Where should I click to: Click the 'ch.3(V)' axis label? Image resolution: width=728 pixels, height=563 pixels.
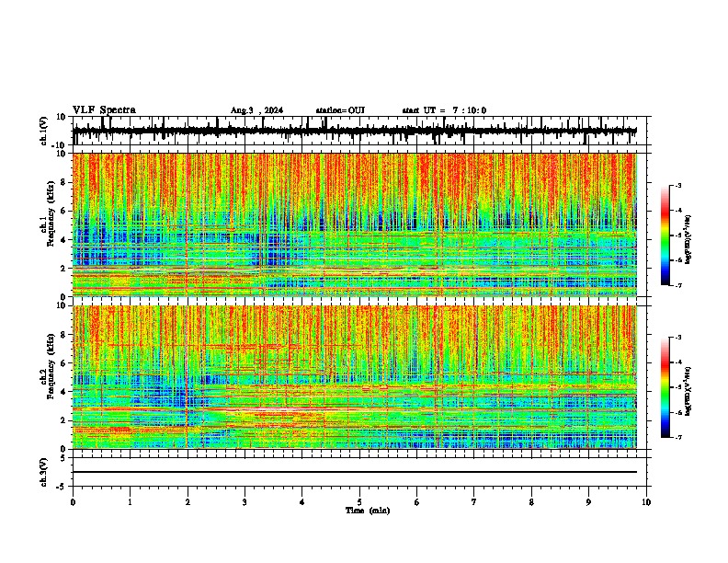44,472
